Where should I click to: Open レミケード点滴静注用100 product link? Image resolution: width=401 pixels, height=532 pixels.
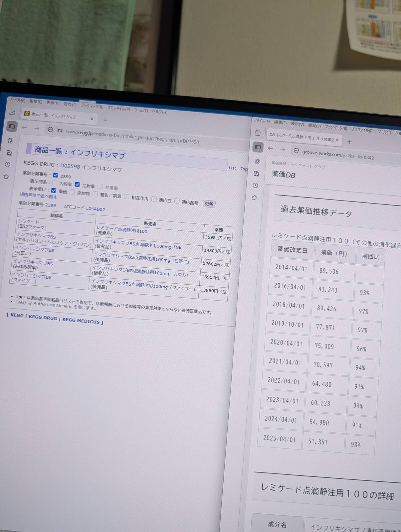click(x=122, y=230)
